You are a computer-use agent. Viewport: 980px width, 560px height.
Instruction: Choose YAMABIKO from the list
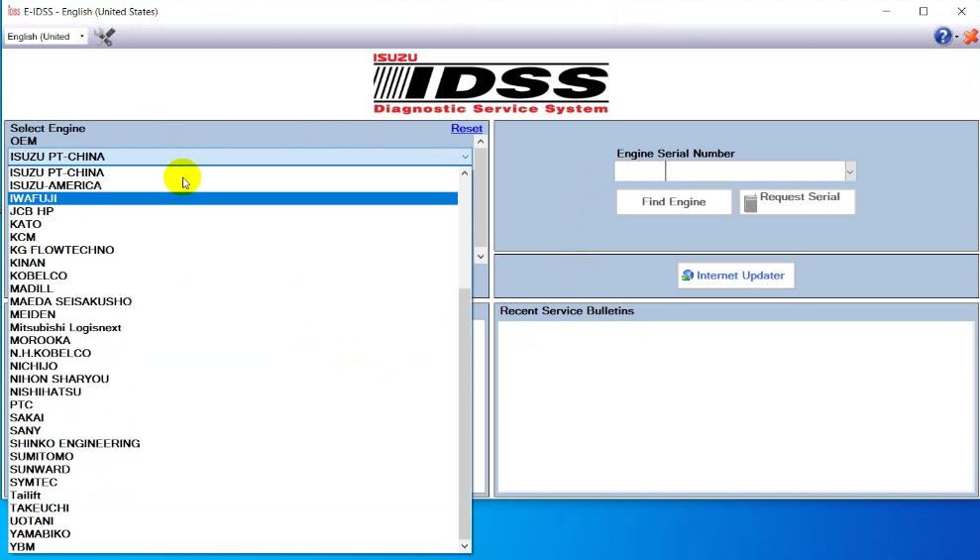coord(233,534)
